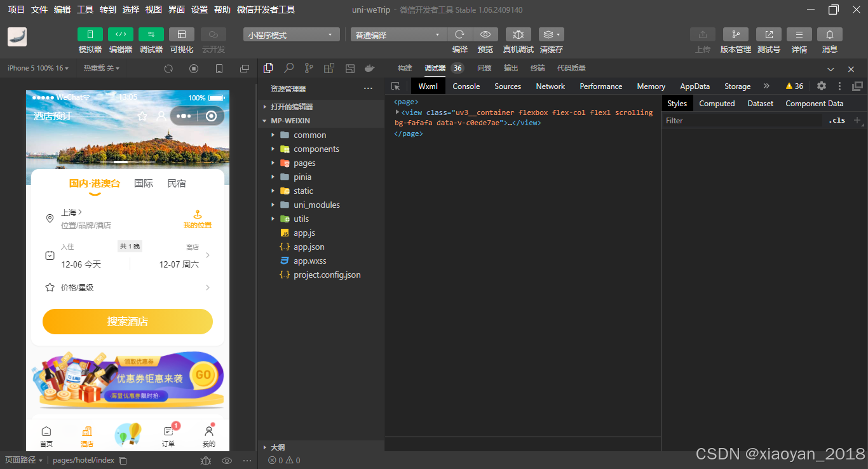
Task: Click the simulator stop icon
Action: pyautogui.click(x=194, y=69)
